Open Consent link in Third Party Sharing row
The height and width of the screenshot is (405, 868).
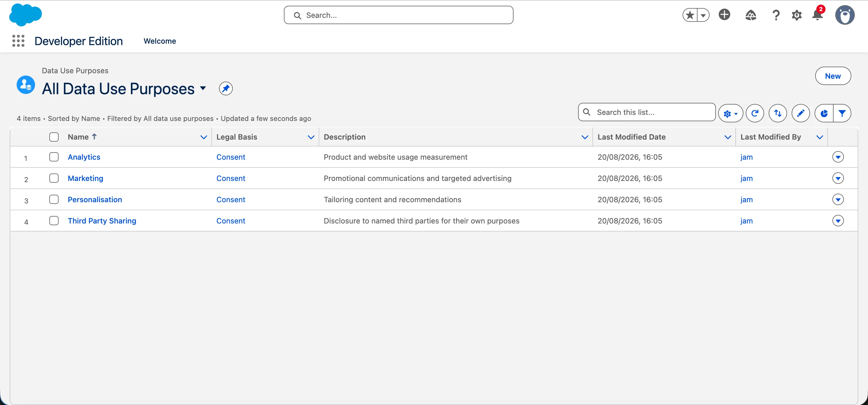click(231, 221)
